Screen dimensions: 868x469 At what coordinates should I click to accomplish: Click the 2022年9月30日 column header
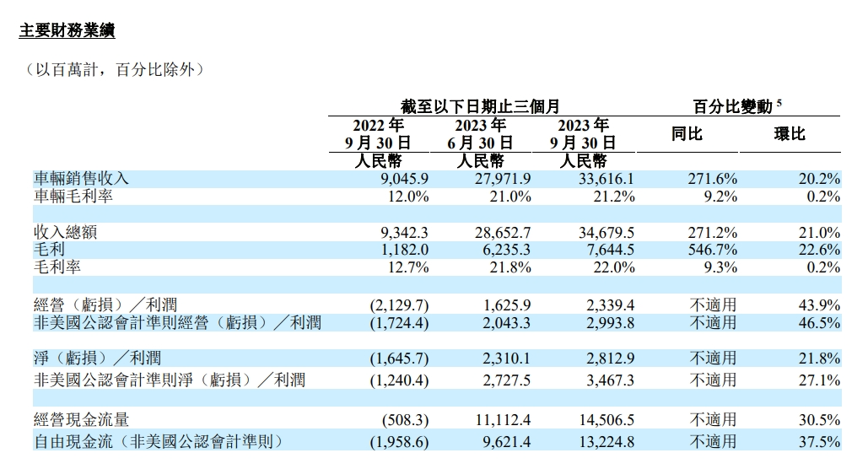click(x=378, y=134)
